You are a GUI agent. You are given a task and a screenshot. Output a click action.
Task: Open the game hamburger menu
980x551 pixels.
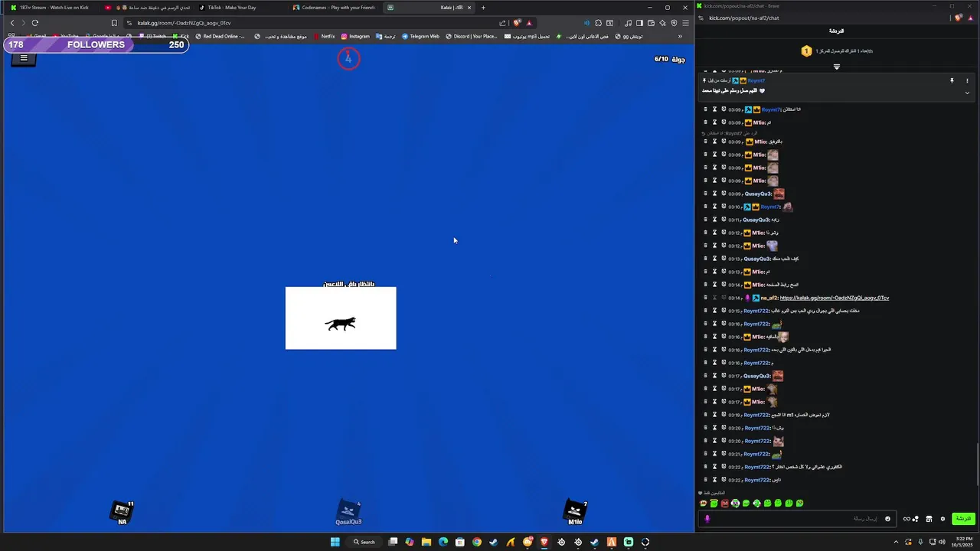24,58
